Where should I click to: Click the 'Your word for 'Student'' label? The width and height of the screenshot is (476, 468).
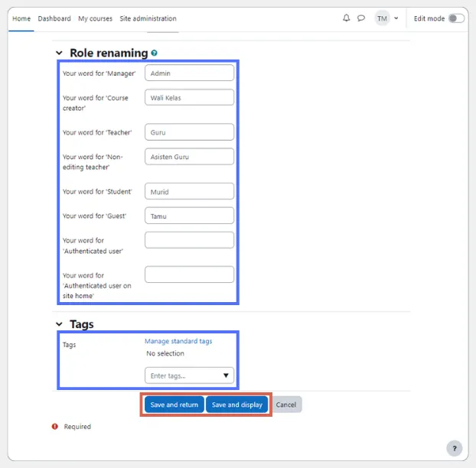click(x=97, y=192)
